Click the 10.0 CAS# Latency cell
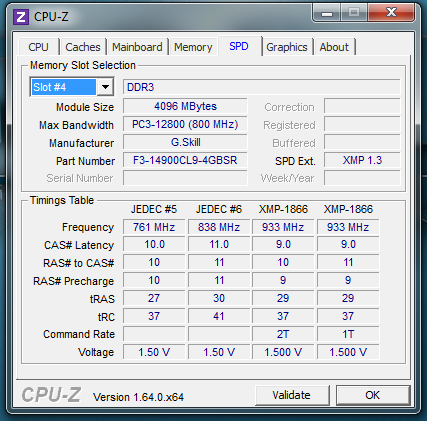The width and height of the screenshot is (427, 421). (154, 245)
